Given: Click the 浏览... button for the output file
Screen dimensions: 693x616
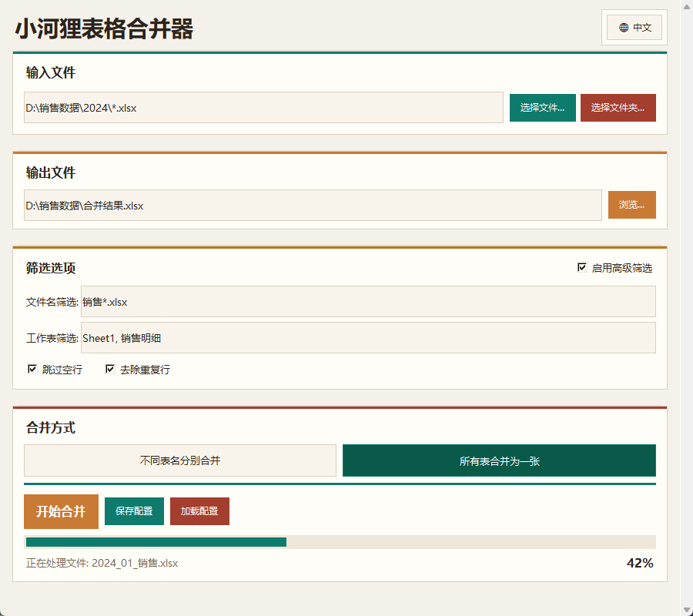Looking at the screenshot, I should 631,205.
